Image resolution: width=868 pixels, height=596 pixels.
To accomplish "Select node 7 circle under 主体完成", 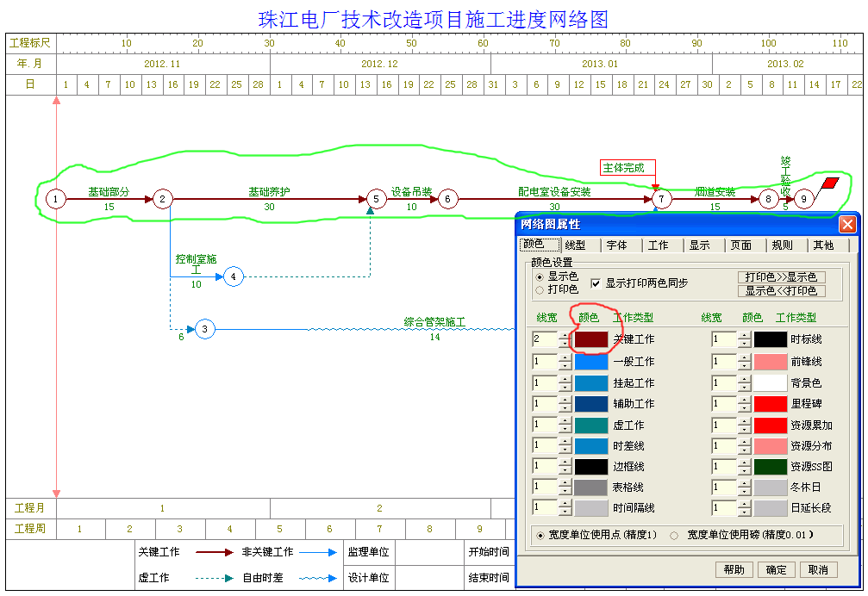I will coord(661,199).
